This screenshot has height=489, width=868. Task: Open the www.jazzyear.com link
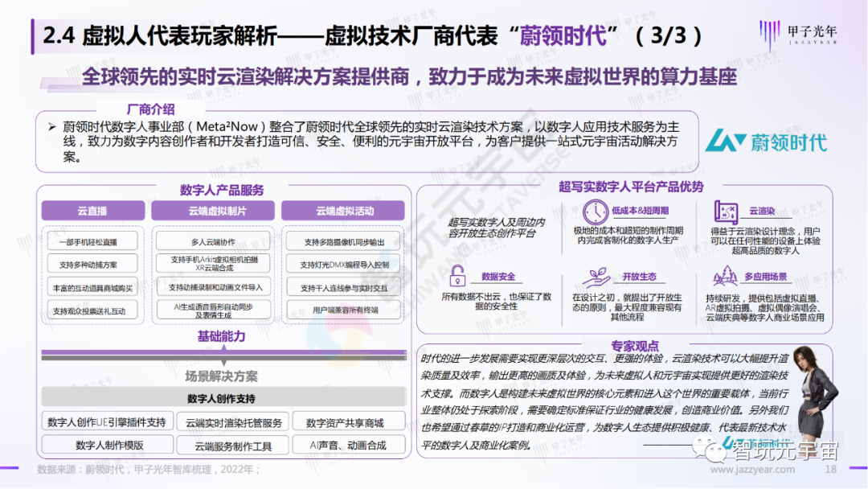[x=752, y=470]
